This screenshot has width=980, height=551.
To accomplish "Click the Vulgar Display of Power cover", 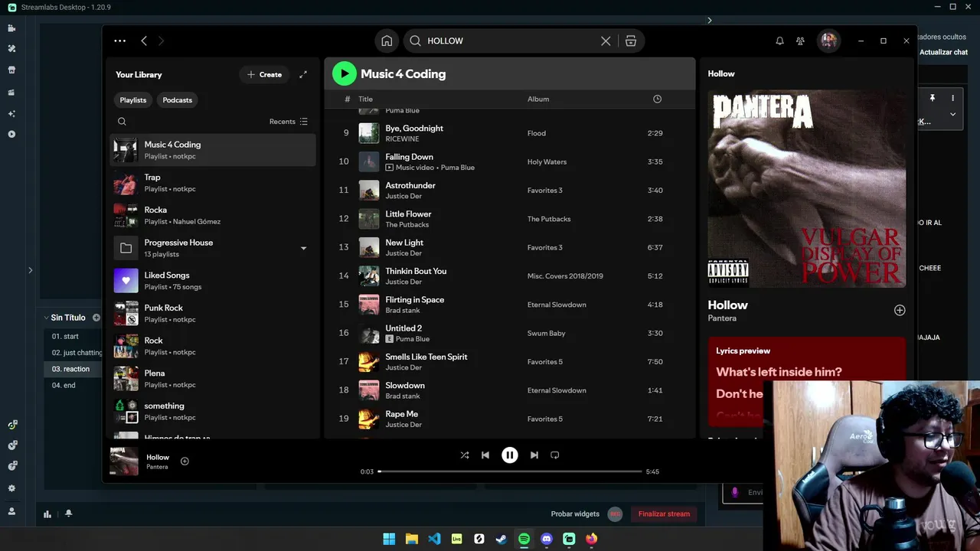I will (x=806, y=189).
